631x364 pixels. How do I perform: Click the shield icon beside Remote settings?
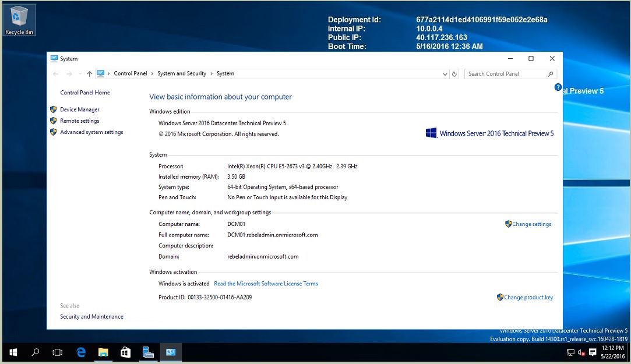click(54, 121)
